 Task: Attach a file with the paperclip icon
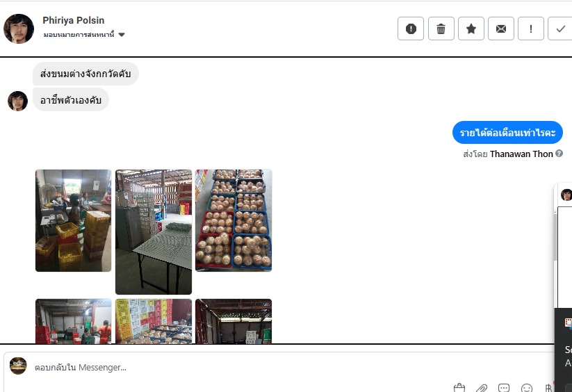482,388
